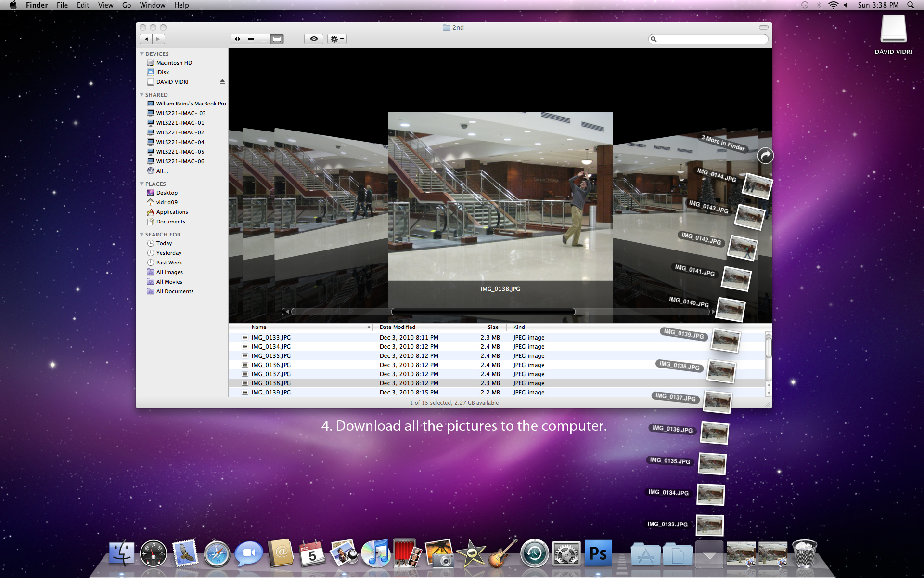Launch Photoshop from the Dock
The width and height of the screenshot is (924, 578).
point(598,553)
